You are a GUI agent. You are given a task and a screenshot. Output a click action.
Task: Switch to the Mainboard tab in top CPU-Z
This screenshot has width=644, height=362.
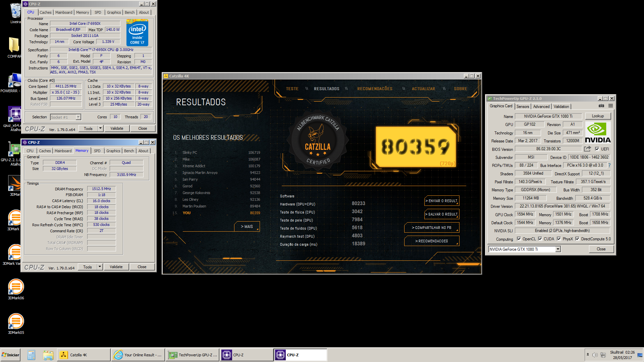coord(64,12)
